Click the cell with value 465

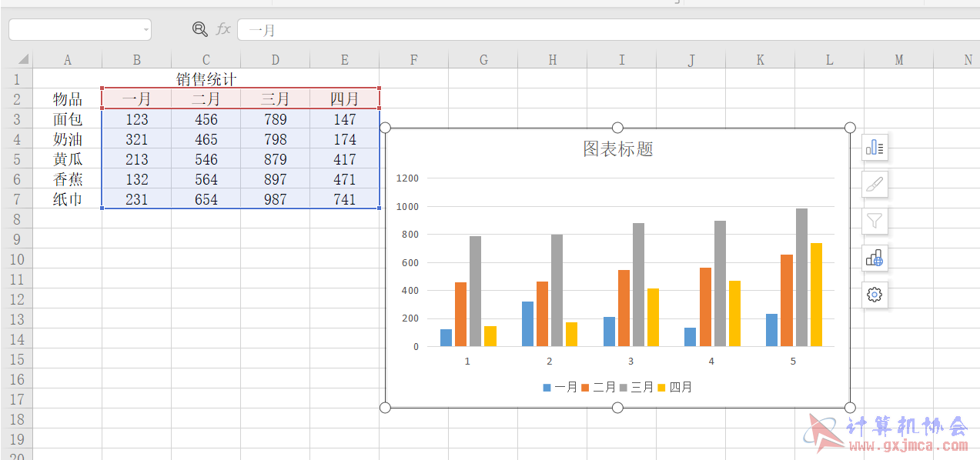coord(206,139)
